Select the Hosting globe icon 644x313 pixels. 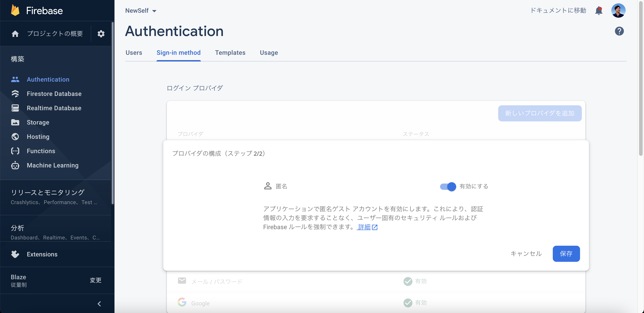(x=15, y=137)
